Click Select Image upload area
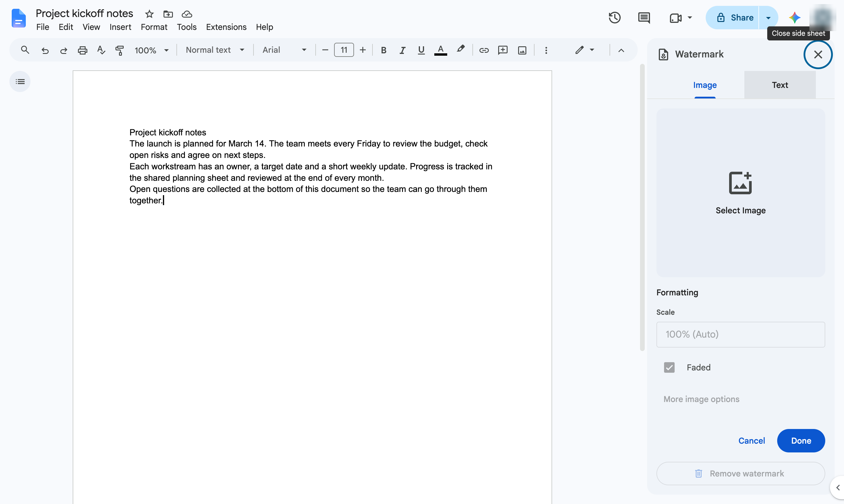This screenshot has height=504, width=844. (741, 193)
